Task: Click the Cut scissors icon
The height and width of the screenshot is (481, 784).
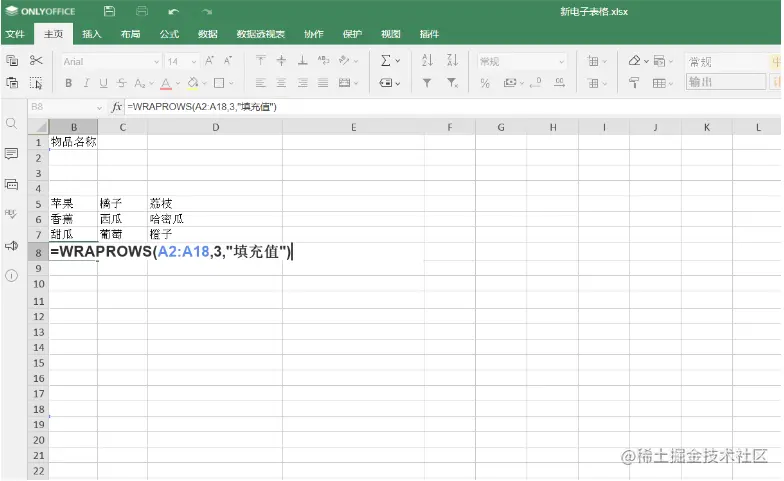Action: [36, 61]
